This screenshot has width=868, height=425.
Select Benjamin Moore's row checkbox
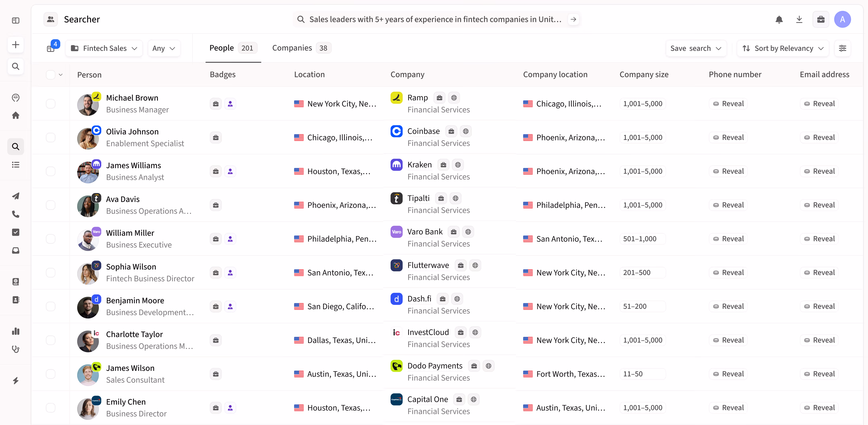click(x=50, y=306)
